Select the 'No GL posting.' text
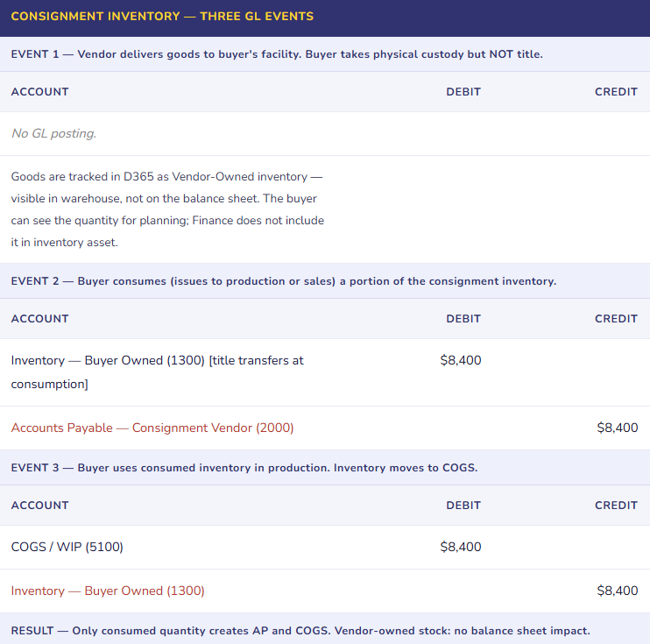The width and height of the screenshot is (650, 644). (x=53, y=133)
